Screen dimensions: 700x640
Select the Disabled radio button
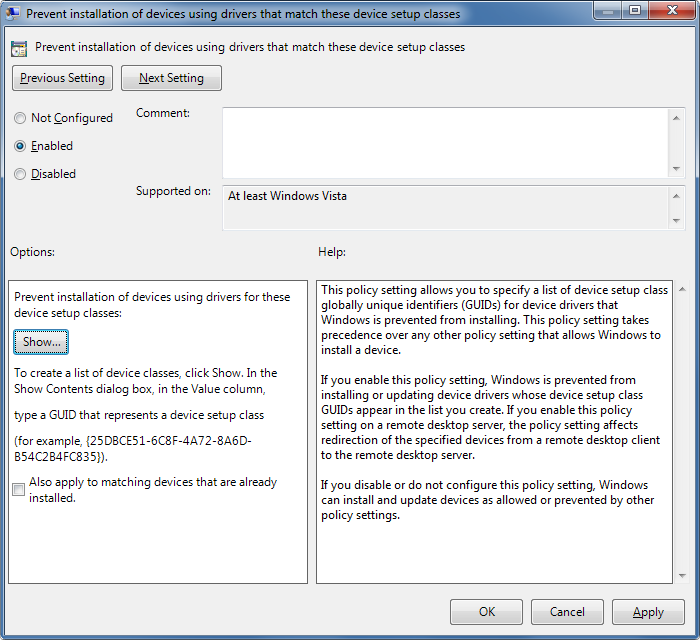(20, 174)
